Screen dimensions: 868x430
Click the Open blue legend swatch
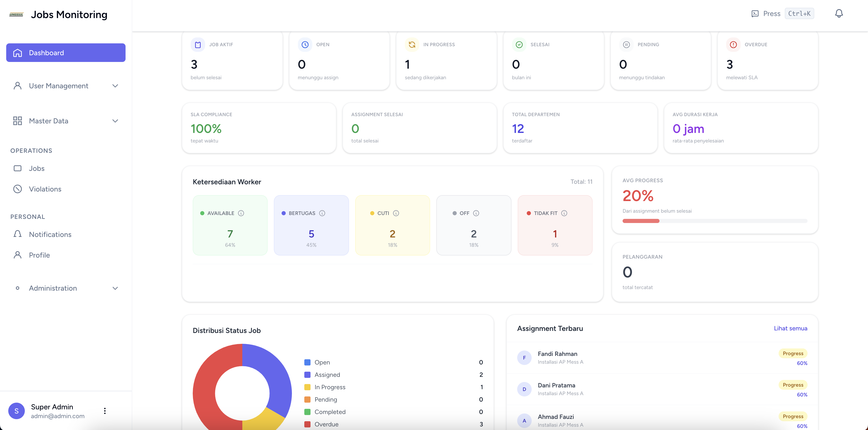(x=307, y=362)
